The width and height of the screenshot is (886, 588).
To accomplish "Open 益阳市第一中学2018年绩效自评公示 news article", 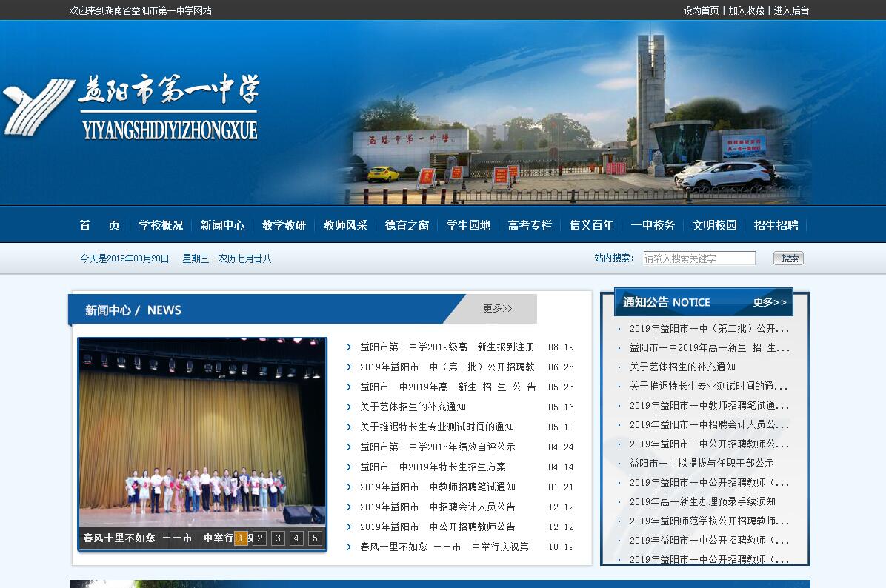I will [x=437, y=447].
